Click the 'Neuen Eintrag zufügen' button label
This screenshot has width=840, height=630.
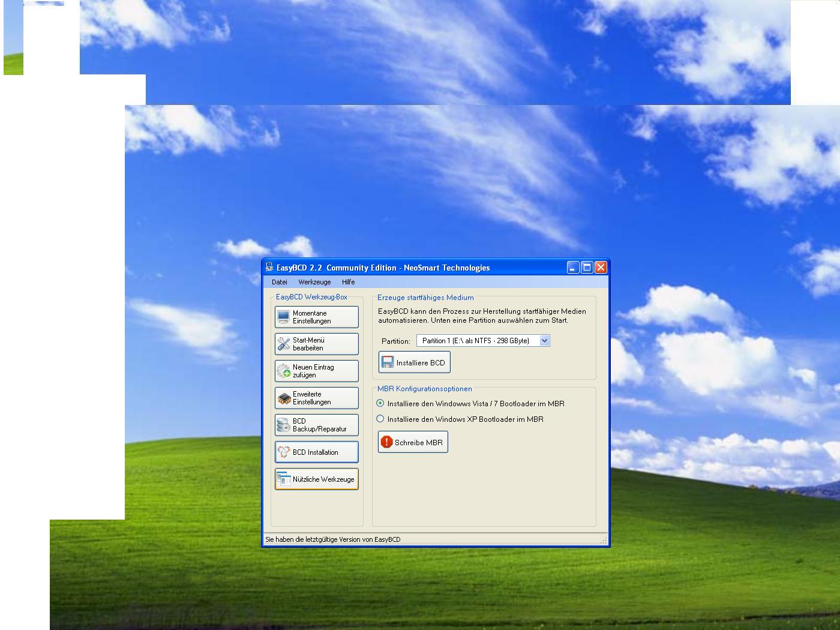click(x=313, y=371)
